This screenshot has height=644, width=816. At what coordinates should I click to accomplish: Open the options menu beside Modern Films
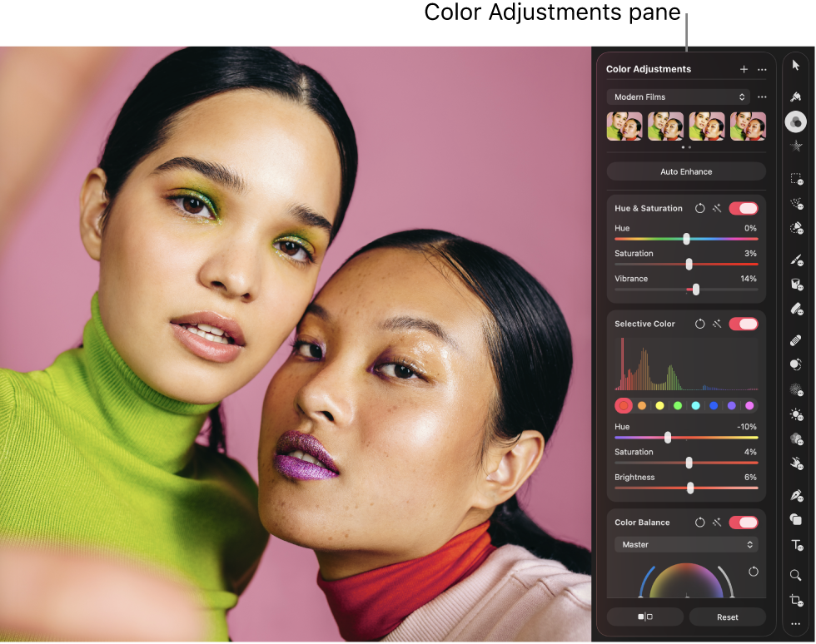coord(762,97)
